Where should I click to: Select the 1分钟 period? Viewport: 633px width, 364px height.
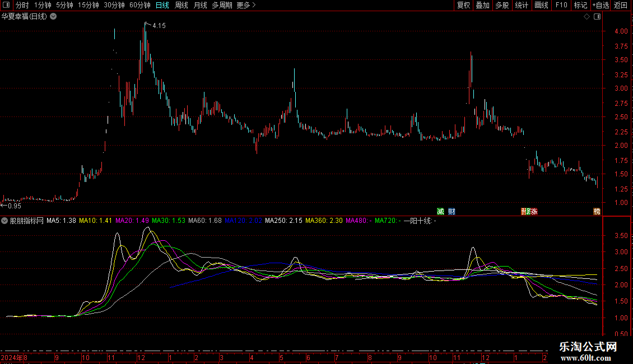coord(43,5)
